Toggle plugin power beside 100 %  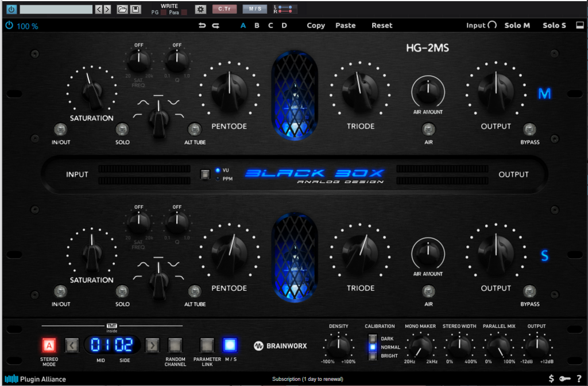[x=9, y=25]
